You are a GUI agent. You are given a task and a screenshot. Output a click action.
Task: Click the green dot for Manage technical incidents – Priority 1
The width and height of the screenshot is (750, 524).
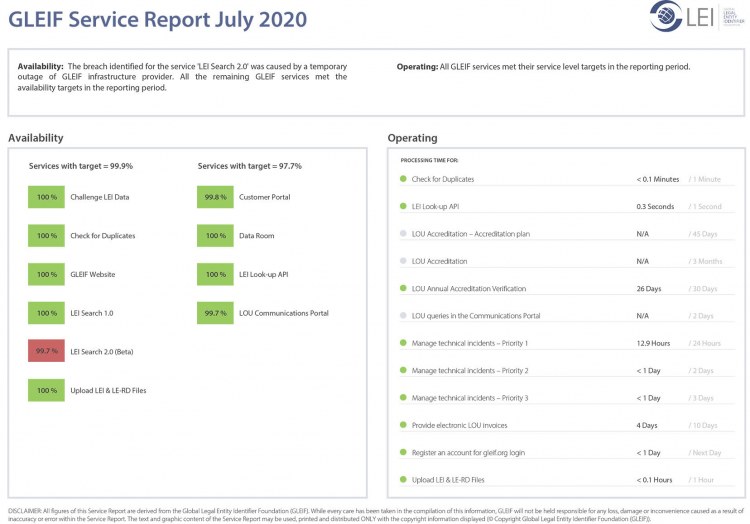coord(403,343)
